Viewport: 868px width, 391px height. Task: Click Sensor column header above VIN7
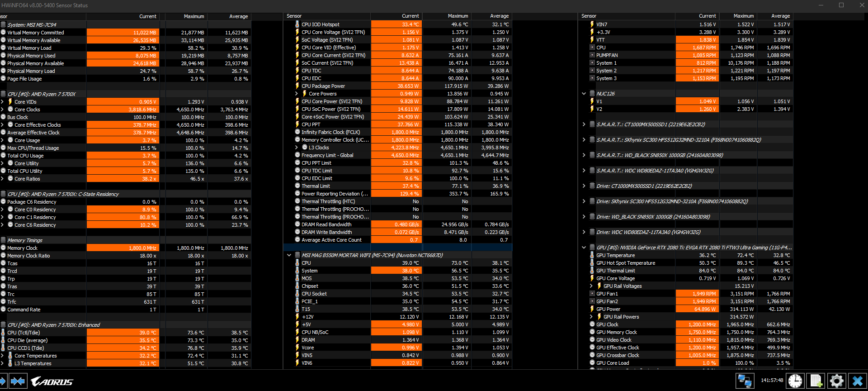point(626,16)
